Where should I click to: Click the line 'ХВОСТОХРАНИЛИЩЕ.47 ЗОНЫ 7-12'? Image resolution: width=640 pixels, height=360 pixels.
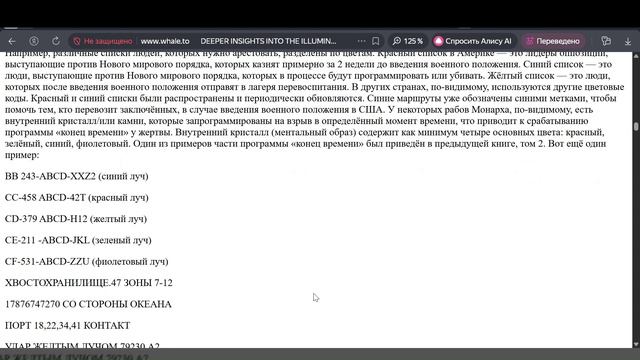(x=89, y=282)
